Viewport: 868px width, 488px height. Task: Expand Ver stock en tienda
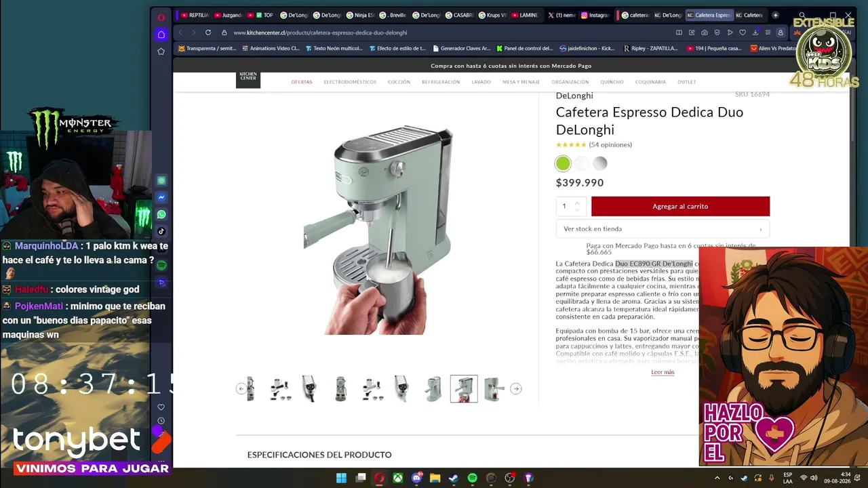pos(663,229)
